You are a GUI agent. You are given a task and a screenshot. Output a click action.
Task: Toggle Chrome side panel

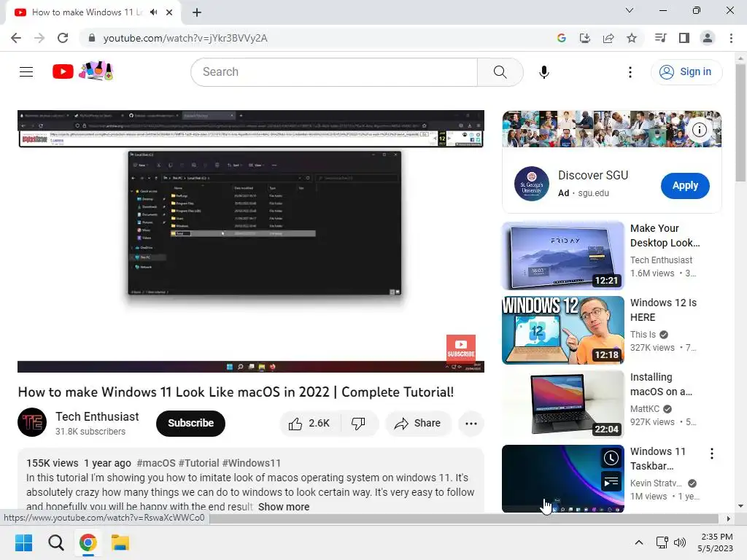click(684, 38)
